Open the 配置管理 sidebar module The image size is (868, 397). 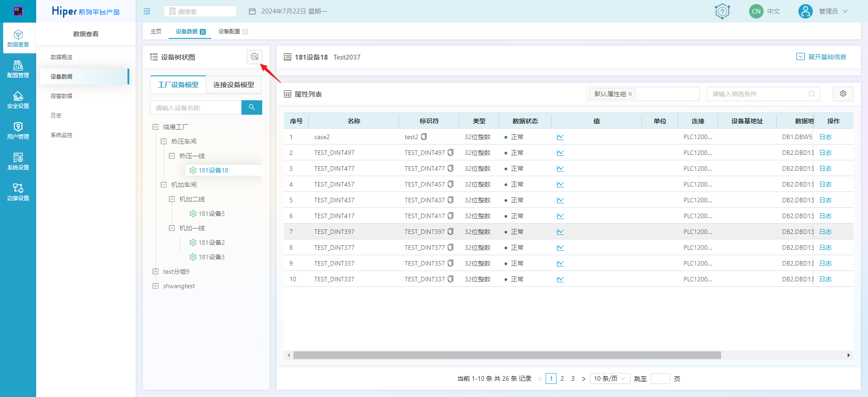click(x=18, y=69)
